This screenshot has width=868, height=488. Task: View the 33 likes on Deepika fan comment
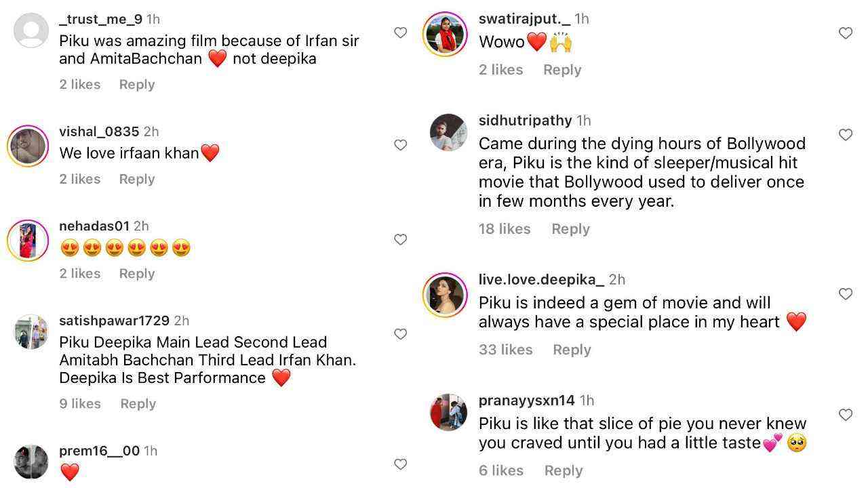tap(505, 350)
